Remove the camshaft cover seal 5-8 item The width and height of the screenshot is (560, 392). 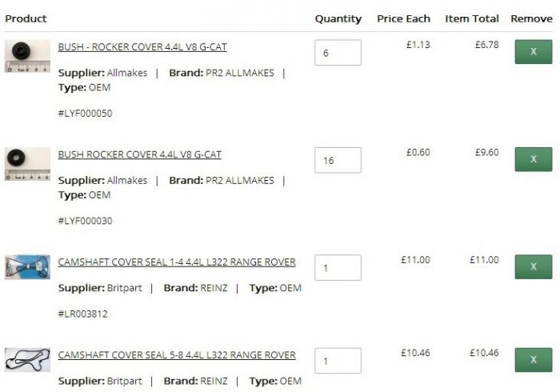[534, 360]
